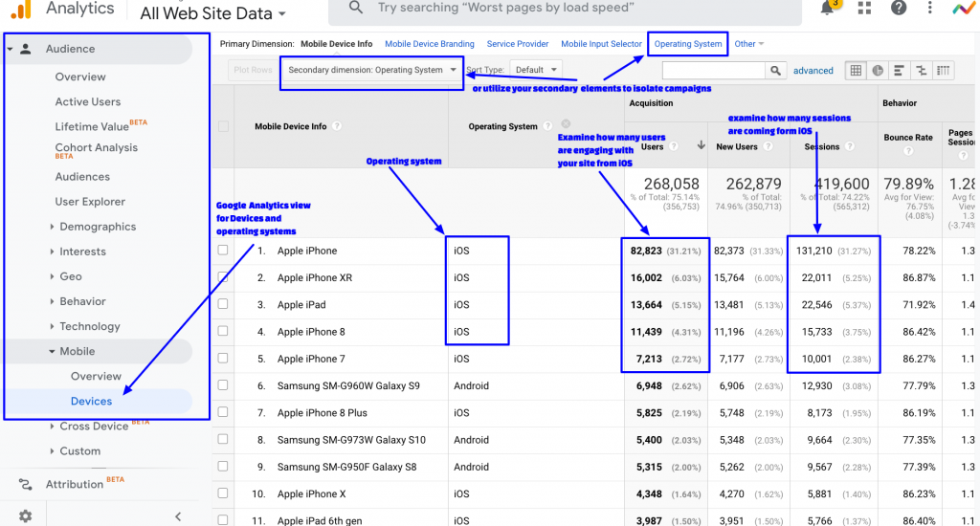The height and width of the screenshot is (526, 980).
Task: Select Mobile Device Branding dimension
Action: pos(430,44)
